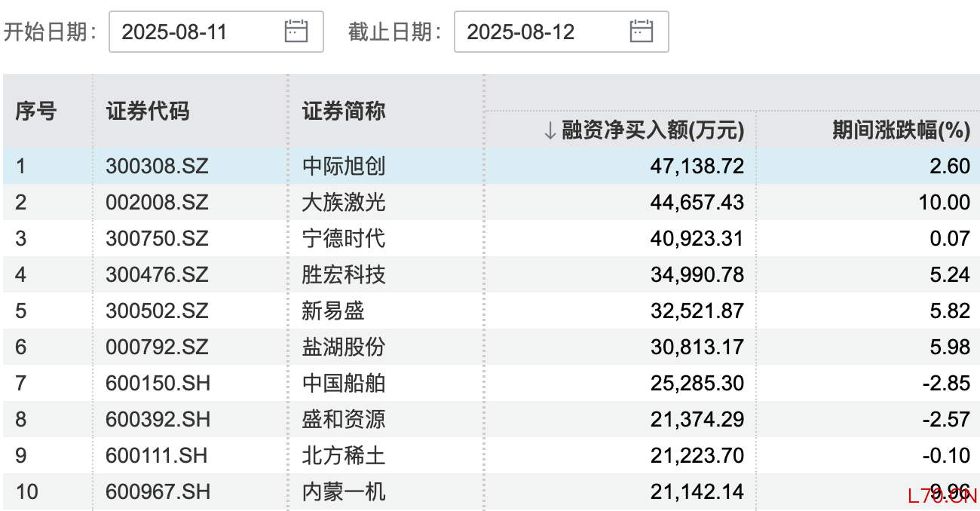Click security code 600150.SH
Screen dimensions: 980x511
pos(157,383)
